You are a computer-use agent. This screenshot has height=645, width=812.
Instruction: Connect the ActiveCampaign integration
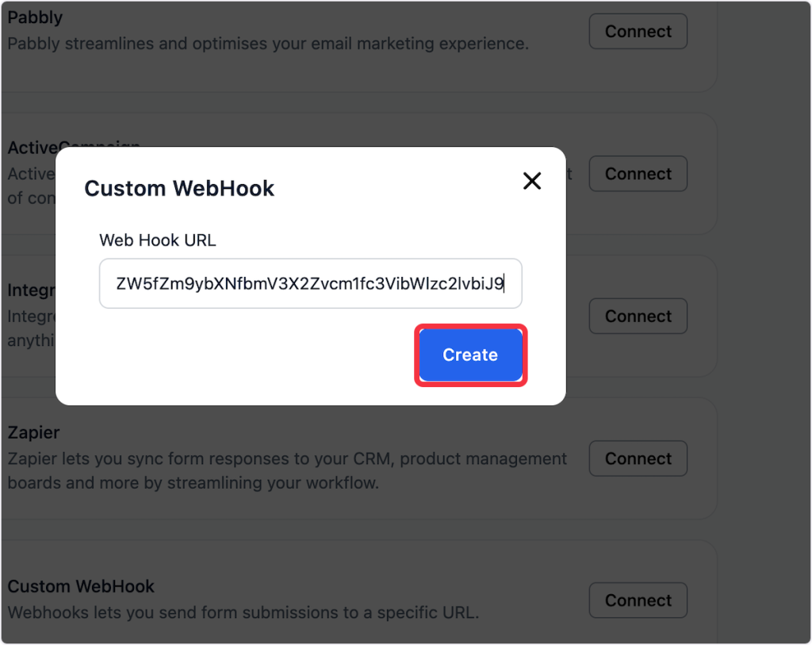tap(638, 174)
